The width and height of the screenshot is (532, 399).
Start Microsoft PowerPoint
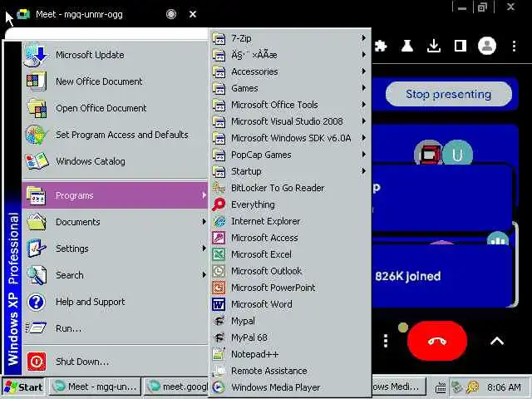[x=290, y=288]
